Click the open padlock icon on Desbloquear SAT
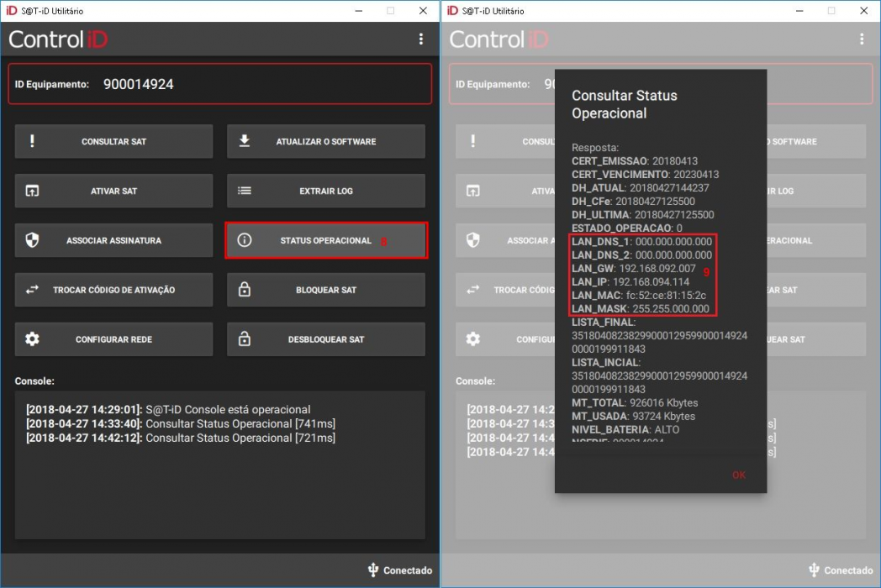This screenshot has height=588, width=881. (245, 339)
